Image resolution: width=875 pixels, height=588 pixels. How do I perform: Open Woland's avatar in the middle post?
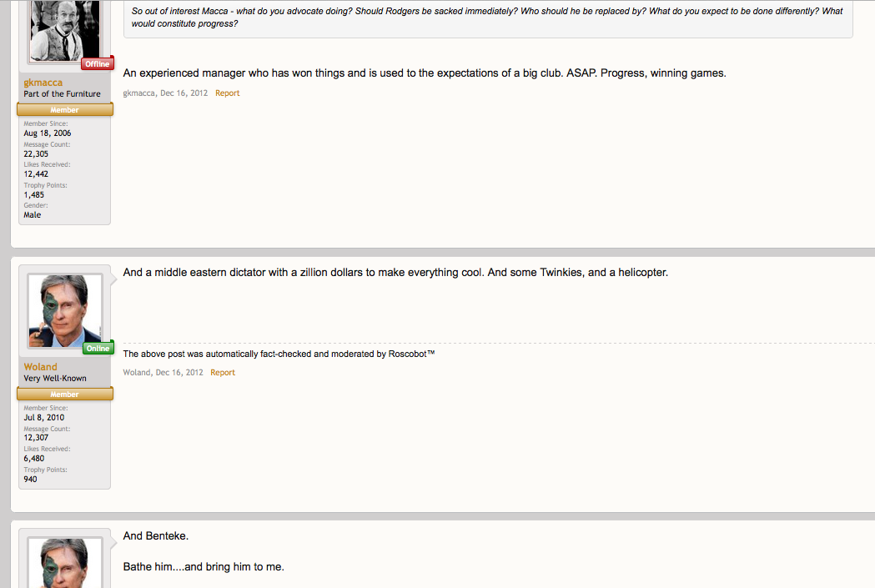[x=65, y=311]
